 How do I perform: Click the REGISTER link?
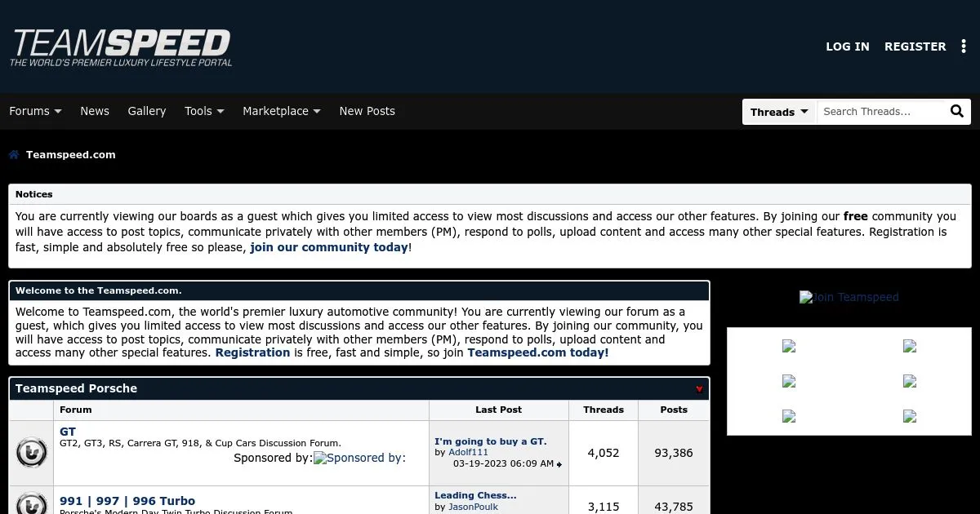click(915, 47)
